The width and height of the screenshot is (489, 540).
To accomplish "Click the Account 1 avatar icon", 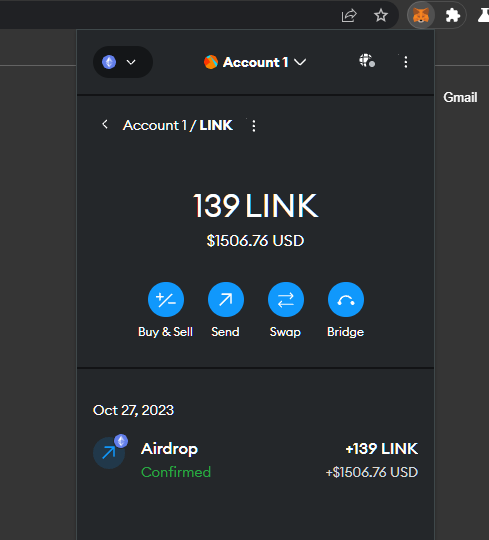I will (211, 62).
